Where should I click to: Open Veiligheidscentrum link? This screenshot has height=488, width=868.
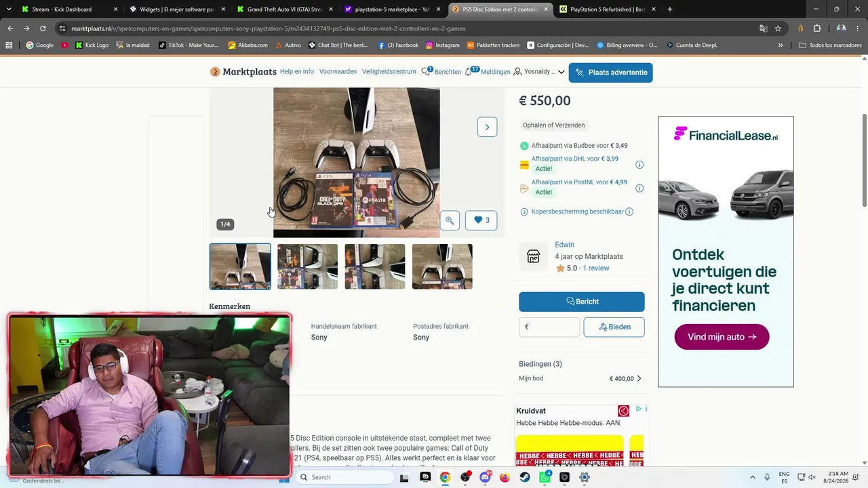coord(389,72)
